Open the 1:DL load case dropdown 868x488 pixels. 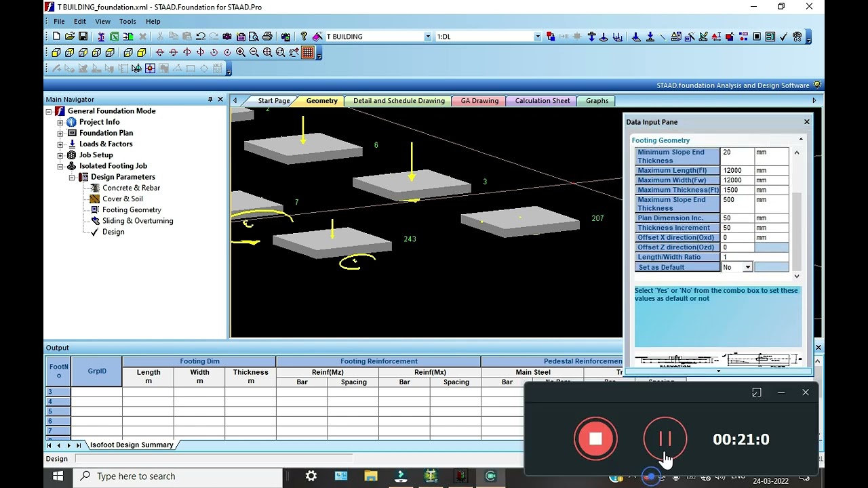[538, 37]
